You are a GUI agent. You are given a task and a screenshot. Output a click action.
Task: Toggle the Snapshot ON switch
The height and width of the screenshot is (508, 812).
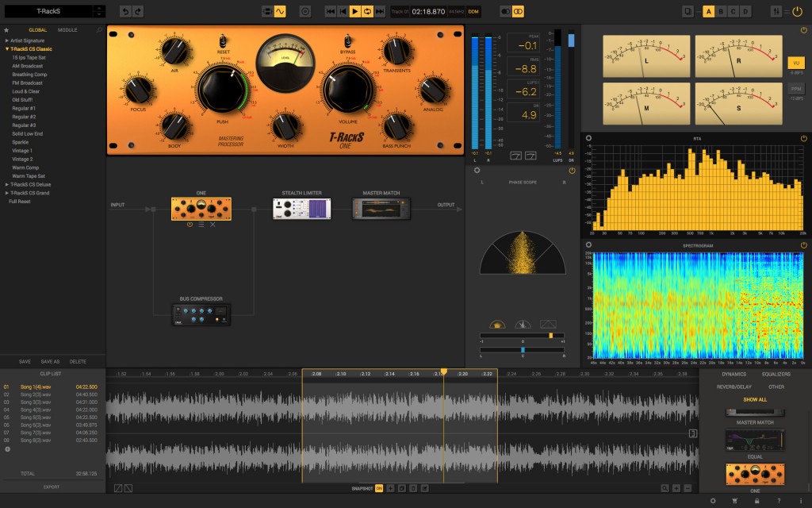coord(378,488)
